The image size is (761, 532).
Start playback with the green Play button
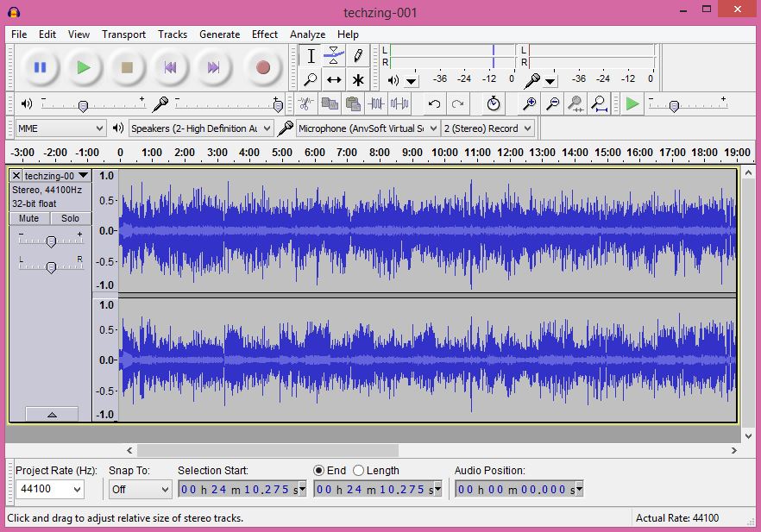(84, 67)
